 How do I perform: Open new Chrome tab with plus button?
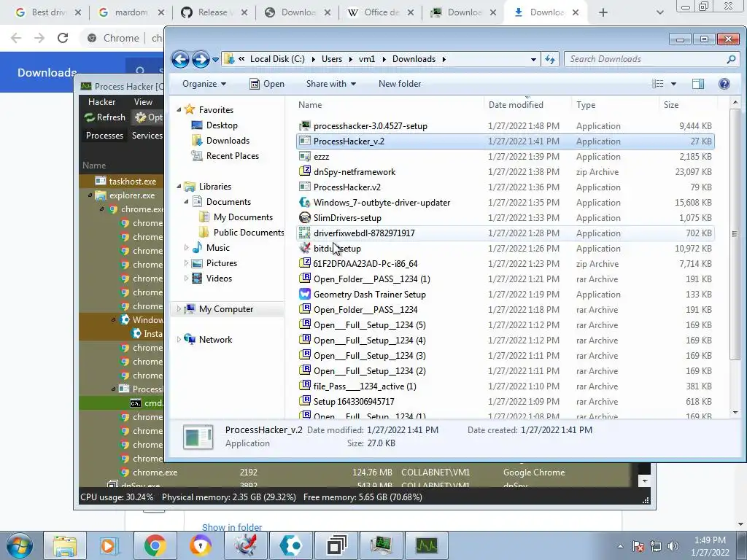[x=603, y=12]
